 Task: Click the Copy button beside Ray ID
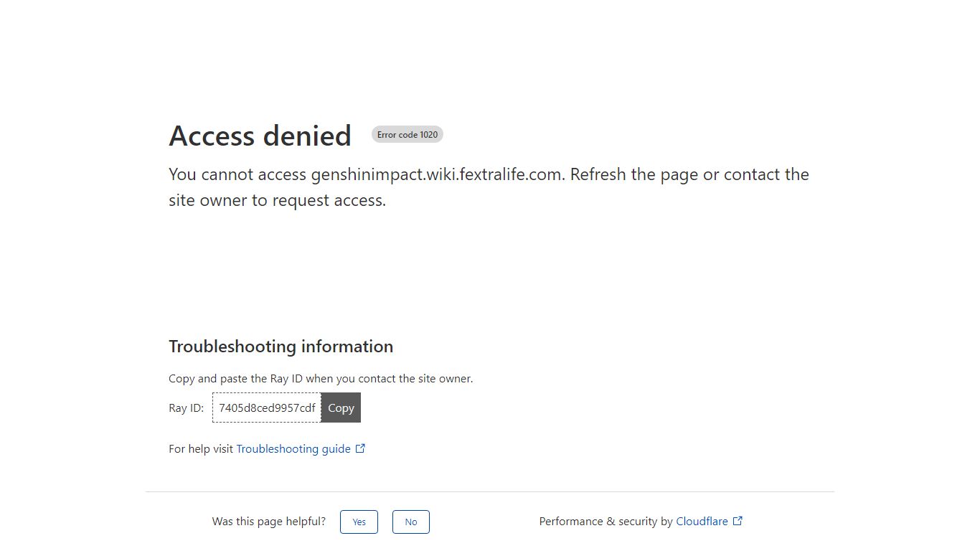(x=341, y=408)
